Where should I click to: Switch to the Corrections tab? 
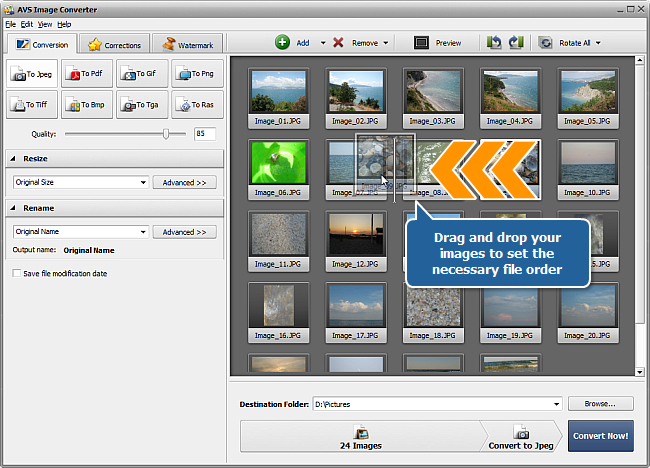[114, 45]
